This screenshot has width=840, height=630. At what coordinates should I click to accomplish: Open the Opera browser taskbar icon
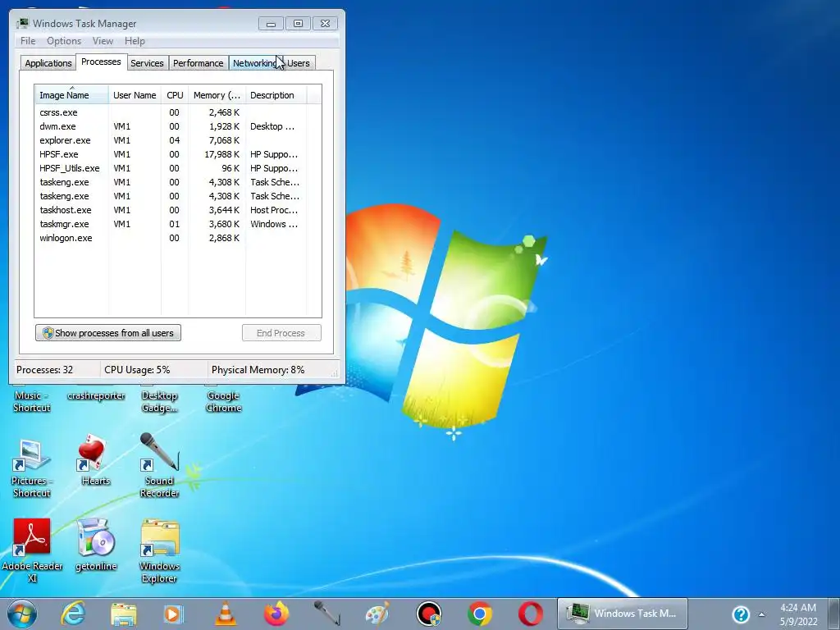click(x=531, y=614)
